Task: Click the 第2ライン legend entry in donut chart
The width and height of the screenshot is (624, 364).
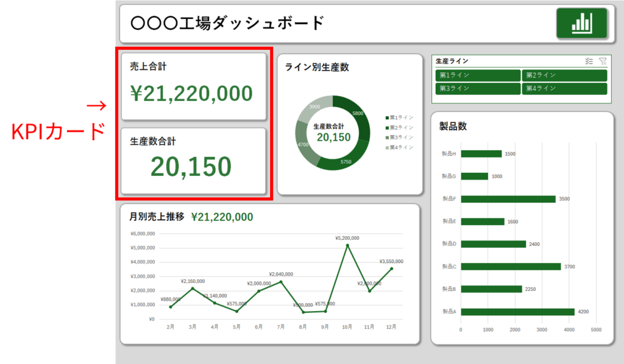Action: coord(399,128)
